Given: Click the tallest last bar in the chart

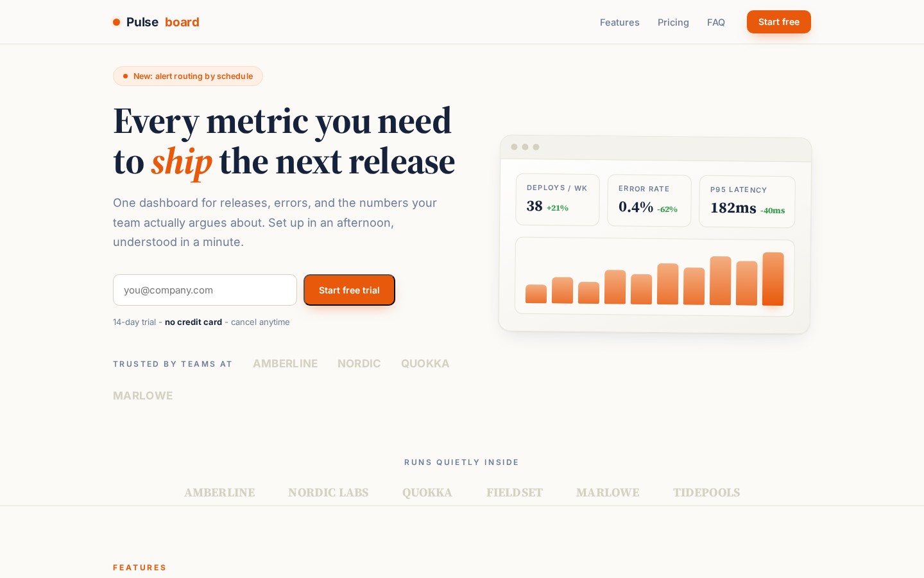Looking at the screenshot, I should [773, 279].
